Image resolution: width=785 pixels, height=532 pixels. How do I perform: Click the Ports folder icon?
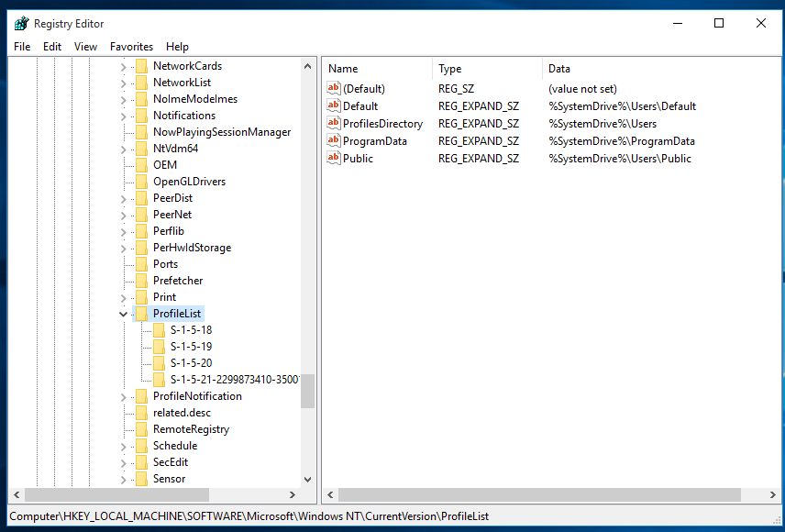(x=141, y=264)
